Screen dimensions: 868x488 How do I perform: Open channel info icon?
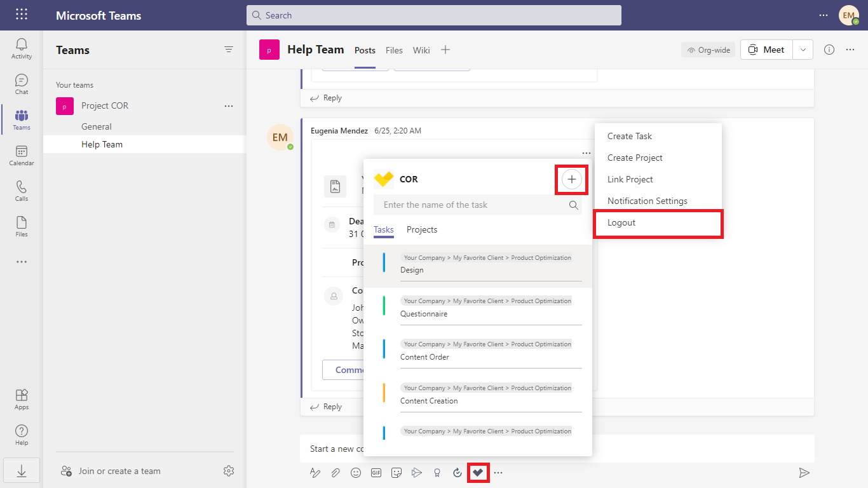[x=829, y=50]
